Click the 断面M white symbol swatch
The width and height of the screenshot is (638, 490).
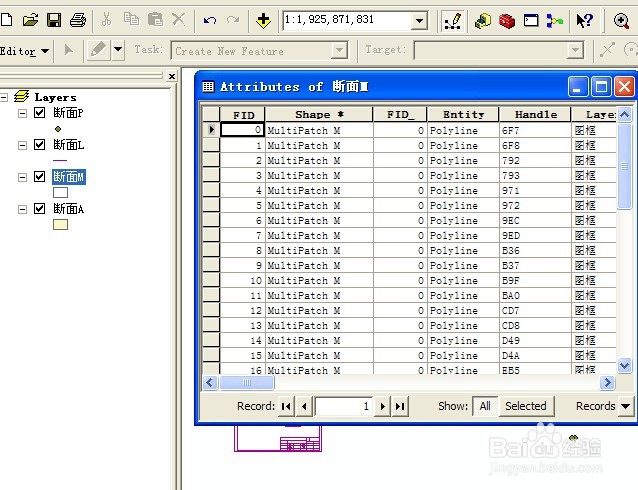click(x=60, y=192)
